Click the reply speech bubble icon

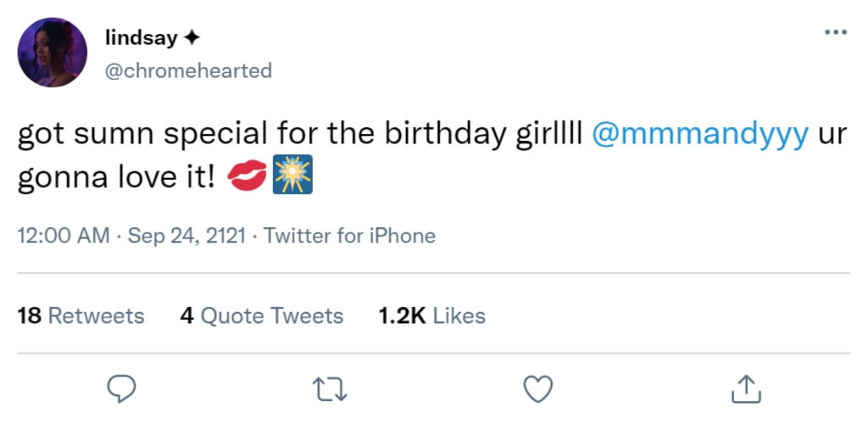click(x=123, y=389)
